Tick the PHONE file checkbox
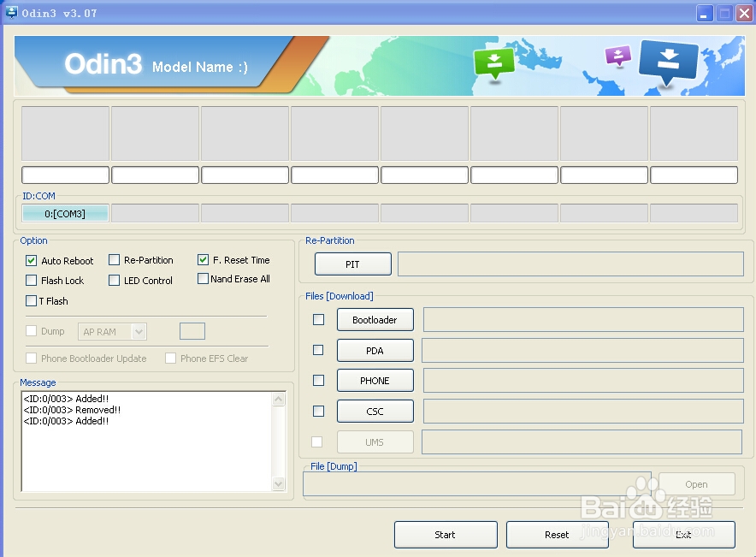This screenshot has width=756, height=557. pyautogui.click(x=318, y=381)
